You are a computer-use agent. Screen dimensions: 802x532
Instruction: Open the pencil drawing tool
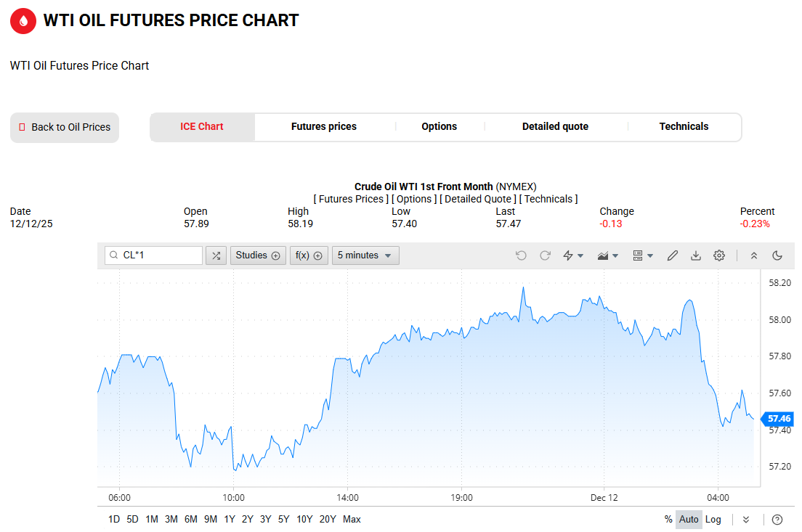click(x=673, y=255)
